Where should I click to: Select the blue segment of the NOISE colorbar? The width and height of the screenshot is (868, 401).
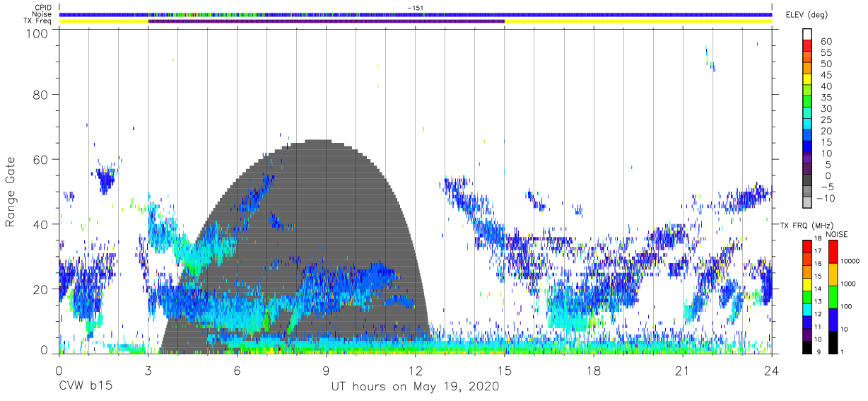coord(832,320)
